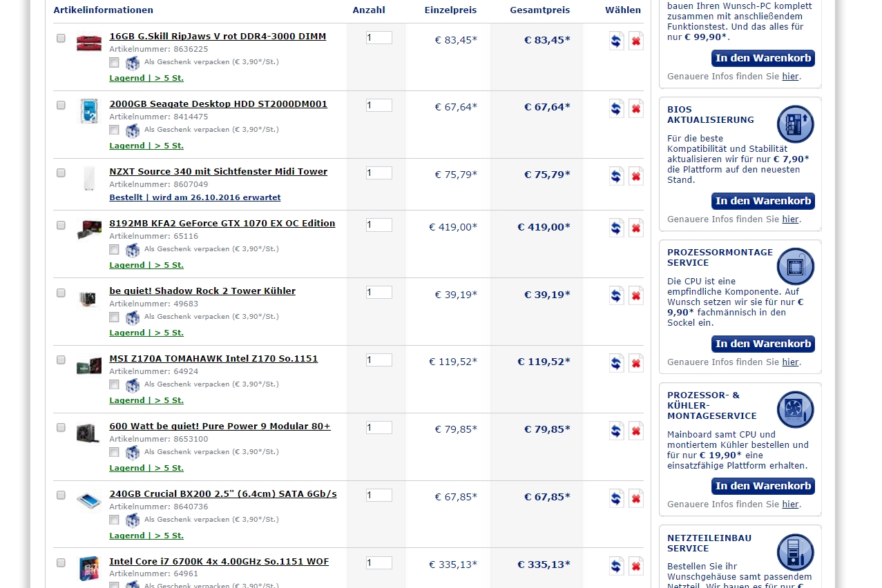Remove G.Skill RipJaws RAM from cart
882x588 pixels.
pos(635,41)
